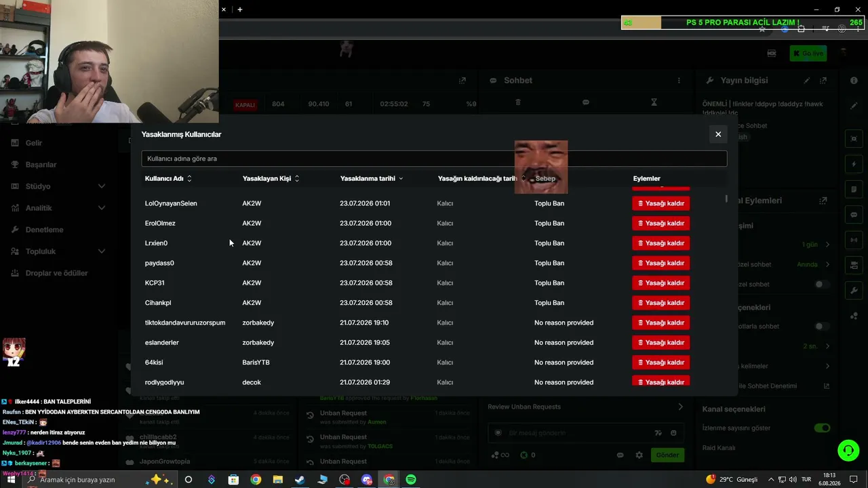Image resolution: width=868 pixels, height=488 pixels.
Task: Click the hourglass icon in Sohbet panel
Action: pos(654,102)
